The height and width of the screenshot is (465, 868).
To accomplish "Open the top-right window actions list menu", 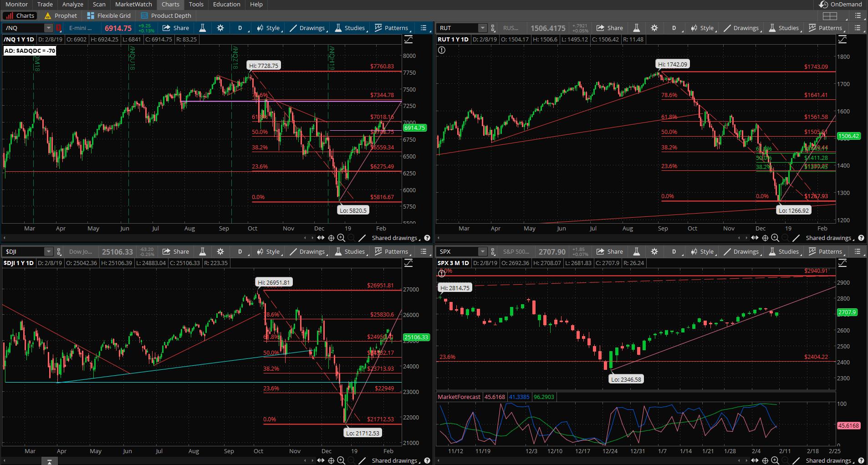I will coord(859,16).
